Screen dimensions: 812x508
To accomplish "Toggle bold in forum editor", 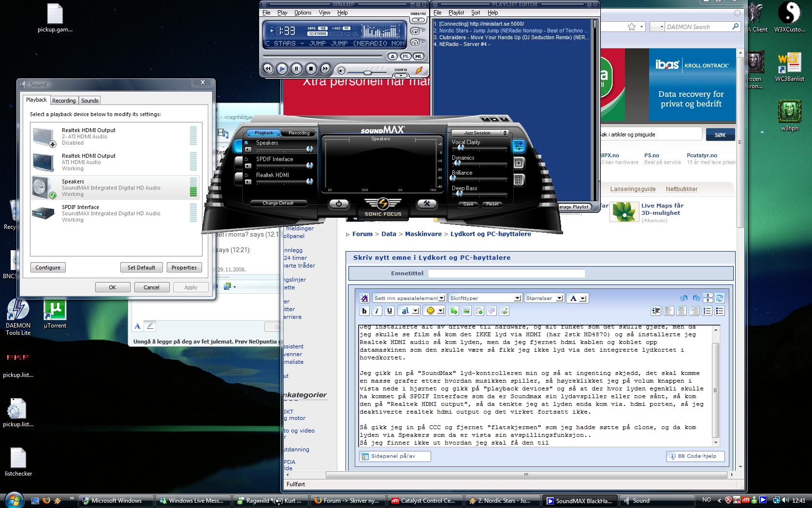I will [x=364, y=311].
